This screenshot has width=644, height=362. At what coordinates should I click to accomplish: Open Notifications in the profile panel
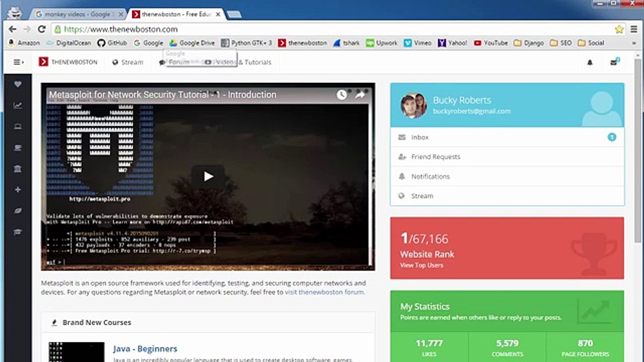click(507, 176)
